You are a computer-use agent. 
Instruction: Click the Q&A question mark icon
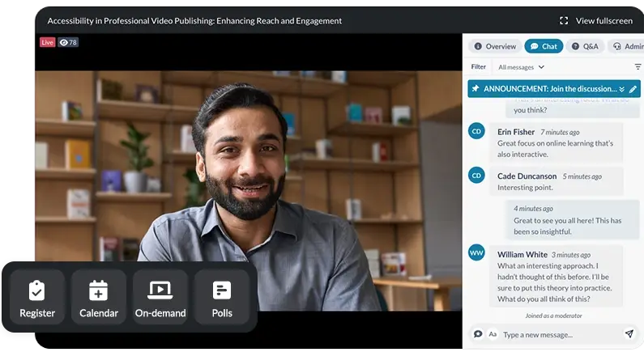575,46
